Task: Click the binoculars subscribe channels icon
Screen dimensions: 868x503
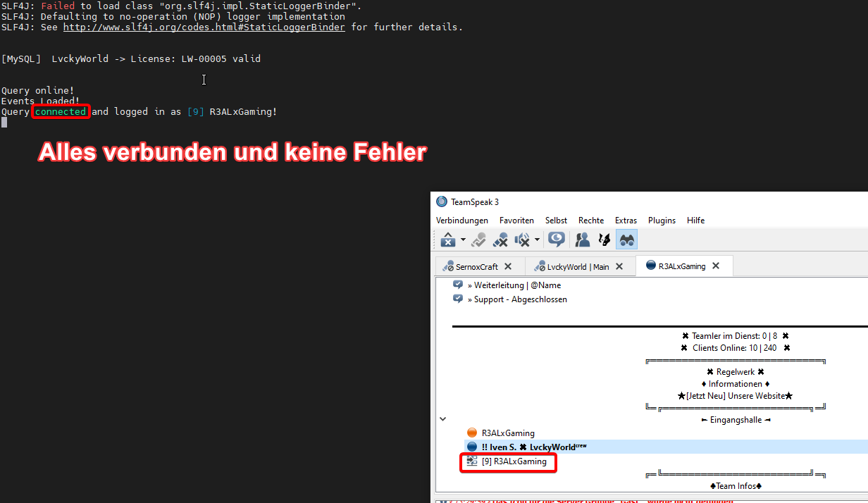Action: click(626, 240)
